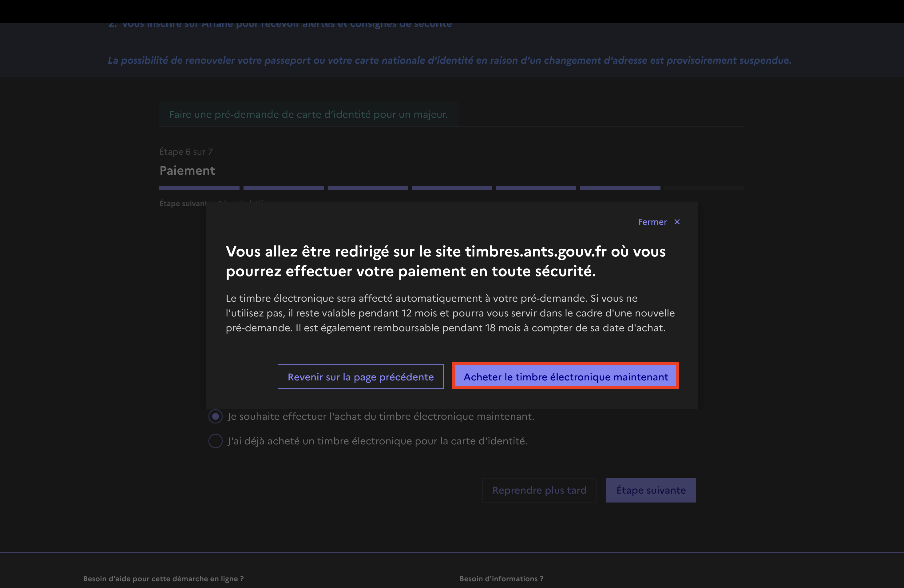The image size is (904, 588).
Task: Click Acheter le timbre électronique maintenant
Action: pos(565,377)
